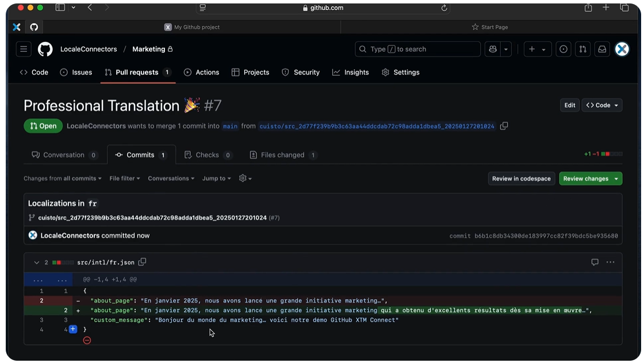Image resolution: width=644 pixels, height=363 pixels.
Task: Expand the Copilot dropdown arrow
Action: pyautogui.click(x=506, y=49)
